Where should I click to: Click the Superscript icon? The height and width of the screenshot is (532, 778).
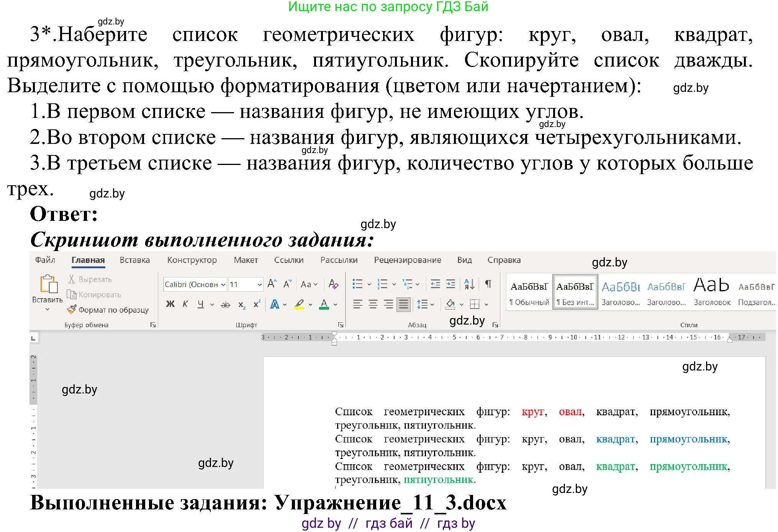(256, 304)
